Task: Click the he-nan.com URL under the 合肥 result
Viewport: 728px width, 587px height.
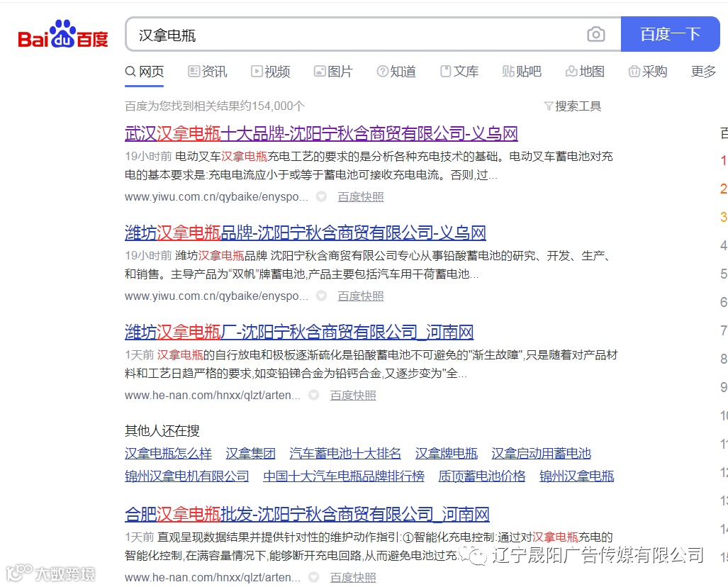Action: 213,577
